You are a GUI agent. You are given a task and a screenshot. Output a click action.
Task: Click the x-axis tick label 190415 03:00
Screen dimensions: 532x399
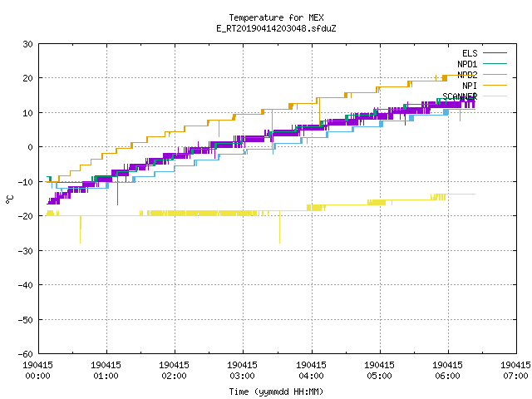[242, 371]
